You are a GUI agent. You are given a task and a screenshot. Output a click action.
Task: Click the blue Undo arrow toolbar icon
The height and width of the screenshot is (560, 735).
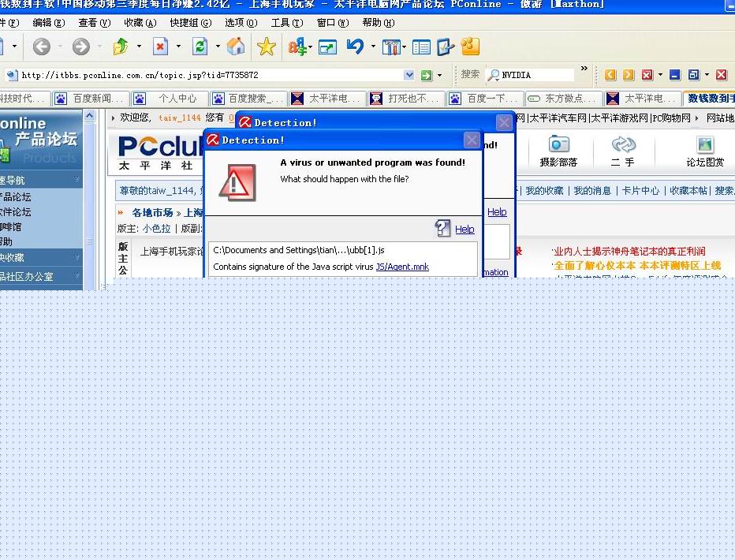pyautogui.click(x=356, y=47)
